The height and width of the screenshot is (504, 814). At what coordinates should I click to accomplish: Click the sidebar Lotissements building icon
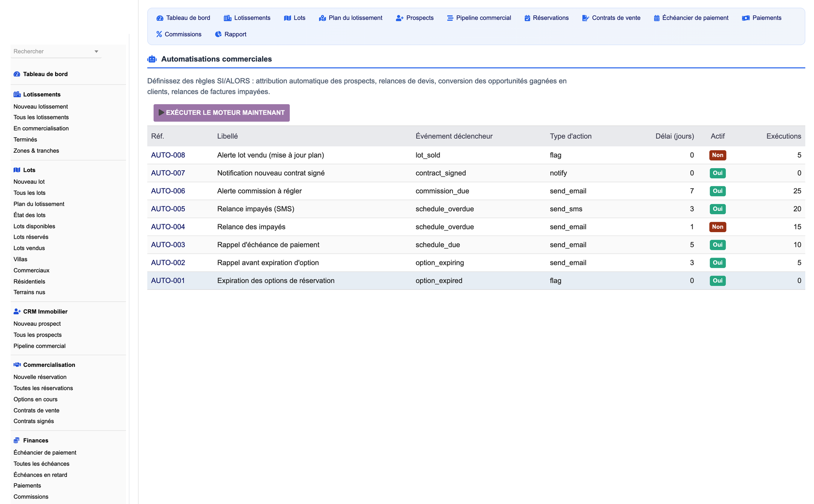click(x=17, y=95)
